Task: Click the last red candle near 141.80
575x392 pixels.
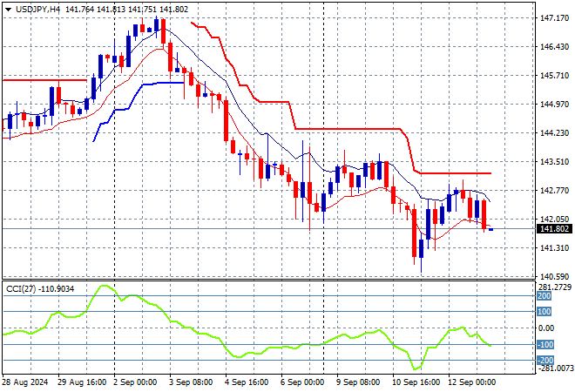Action: pyautogui.click(x=484, y=217)
